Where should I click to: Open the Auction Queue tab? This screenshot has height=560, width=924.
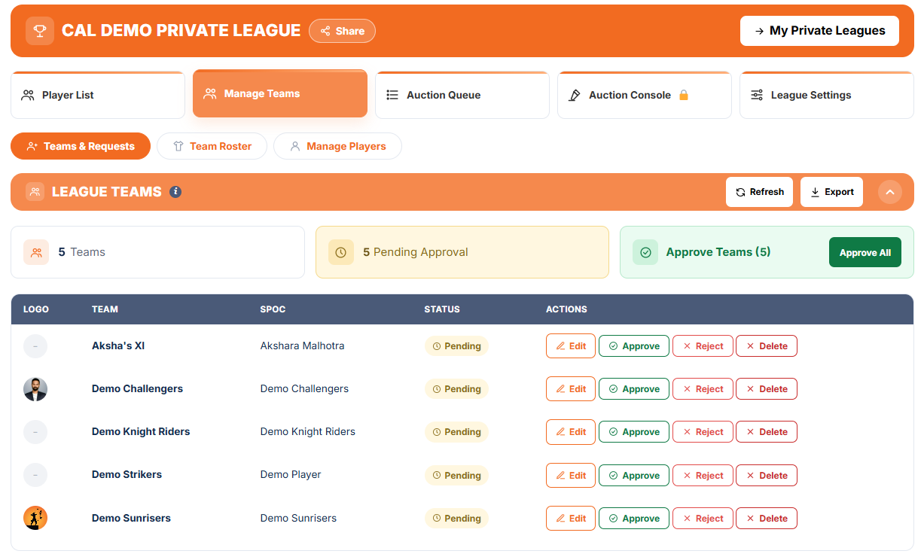462,95
